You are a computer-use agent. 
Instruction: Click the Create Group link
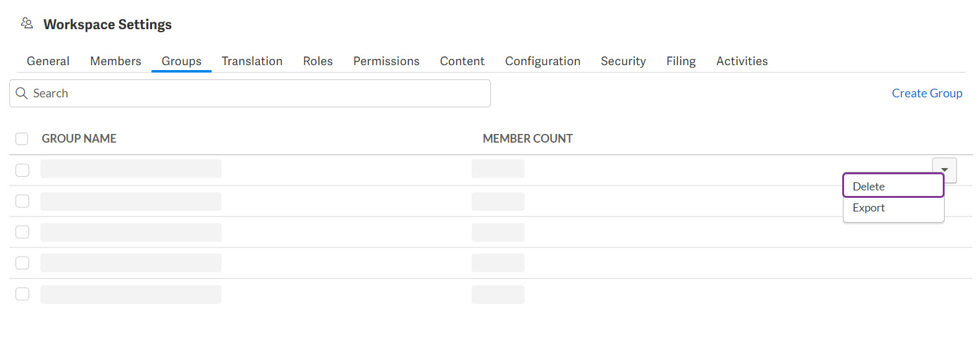click(927, 93)
